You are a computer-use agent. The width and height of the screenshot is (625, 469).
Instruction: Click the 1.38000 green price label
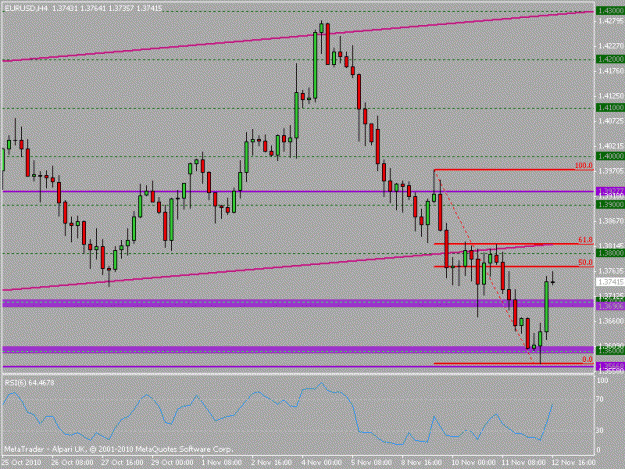[x=610, y=253]
